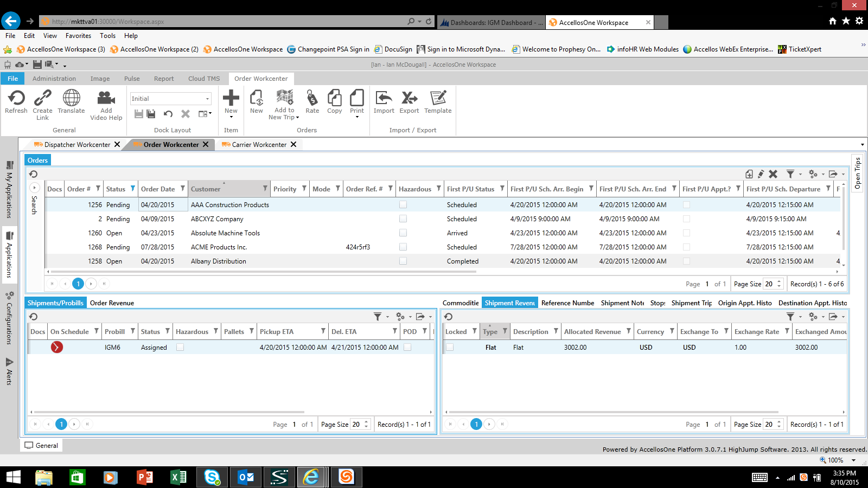Refresh the Shipments/Probills grid
This screenshot has height=488, width=868.
33,317
